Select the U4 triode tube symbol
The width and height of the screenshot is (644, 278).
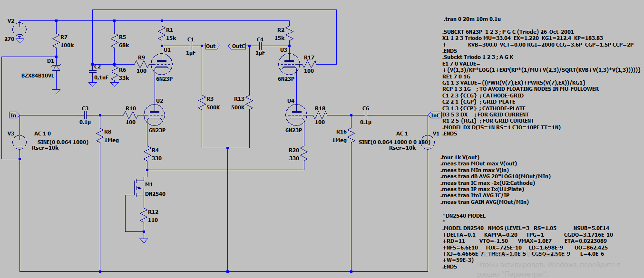tap(297, 115)
